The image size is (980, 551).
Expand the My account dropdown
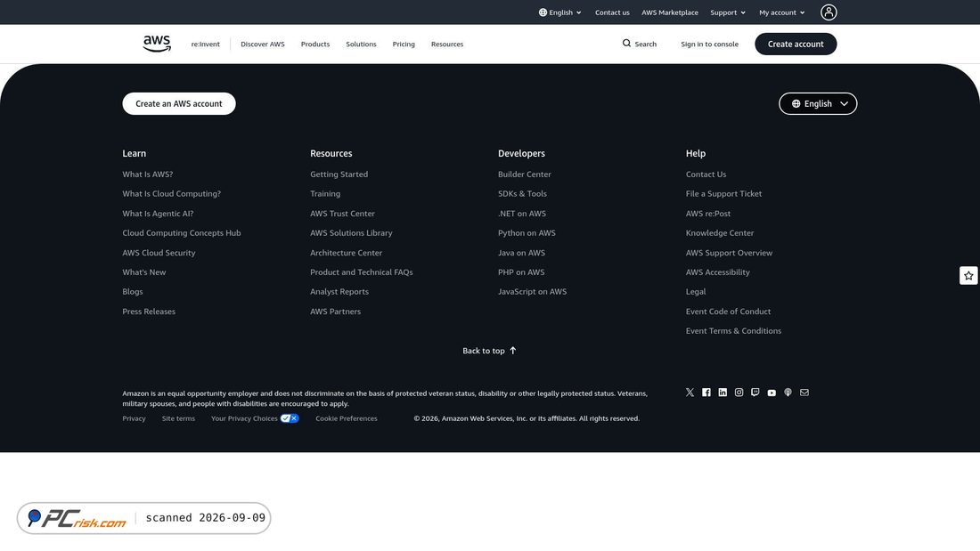(x=782, y=12)
